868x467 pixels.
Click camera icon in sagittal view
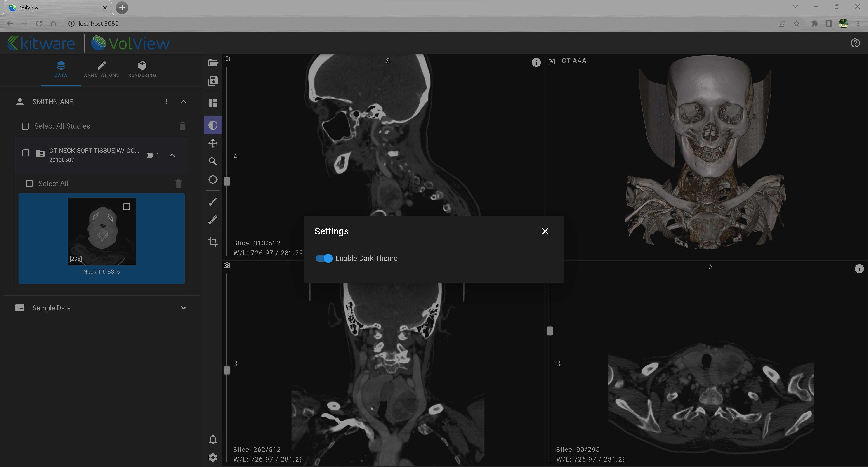[227, 59]
